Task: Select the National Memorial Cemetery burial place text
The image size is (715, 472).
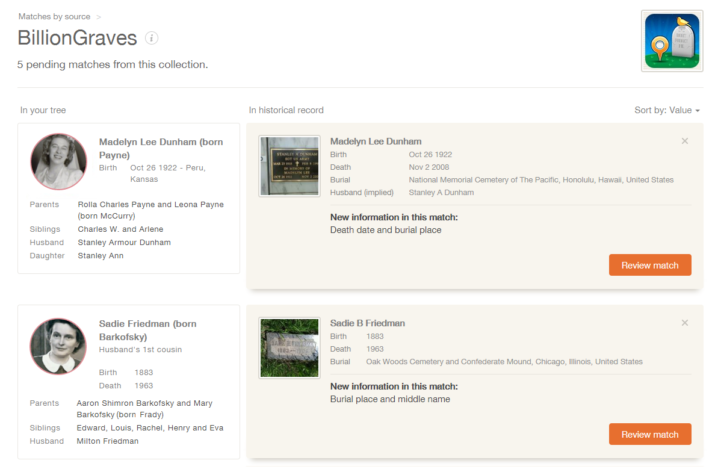Action: (541, 180)
